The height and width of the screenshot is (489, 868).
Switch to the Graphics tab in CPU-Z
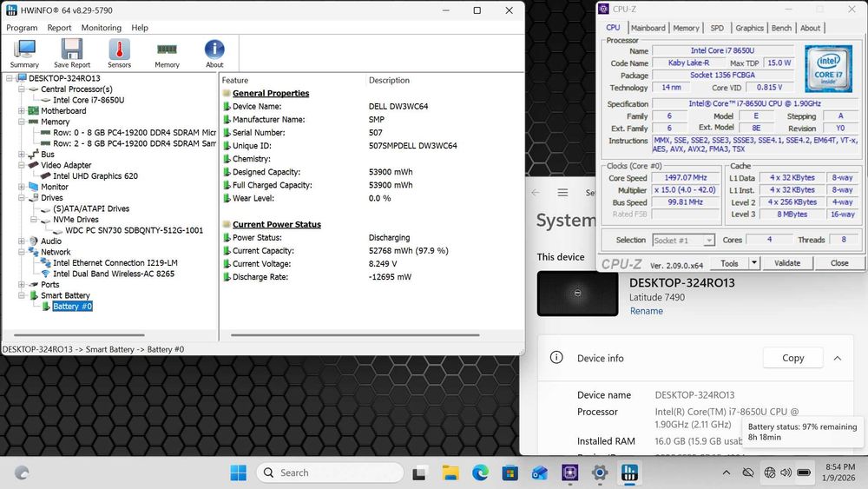point(750,28)
